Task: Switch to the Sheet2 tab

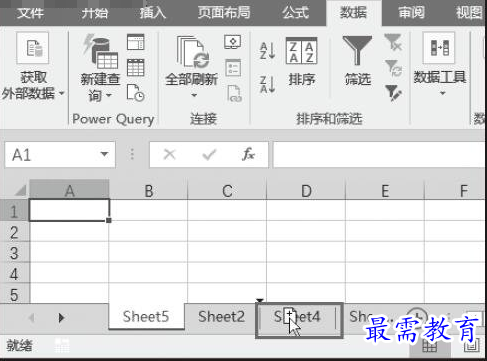Action: [x=221, y=317]
